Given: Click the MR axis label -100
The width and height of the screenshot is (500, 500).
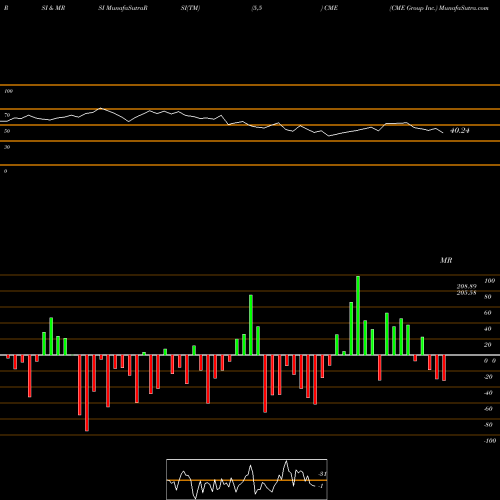Looking at the screenshot, I should [490, 441].
